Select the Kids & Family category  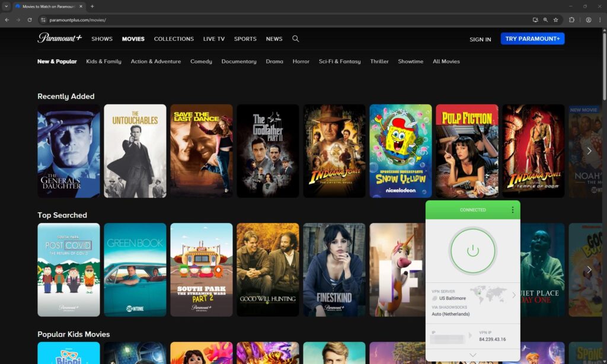coord(103,61)
